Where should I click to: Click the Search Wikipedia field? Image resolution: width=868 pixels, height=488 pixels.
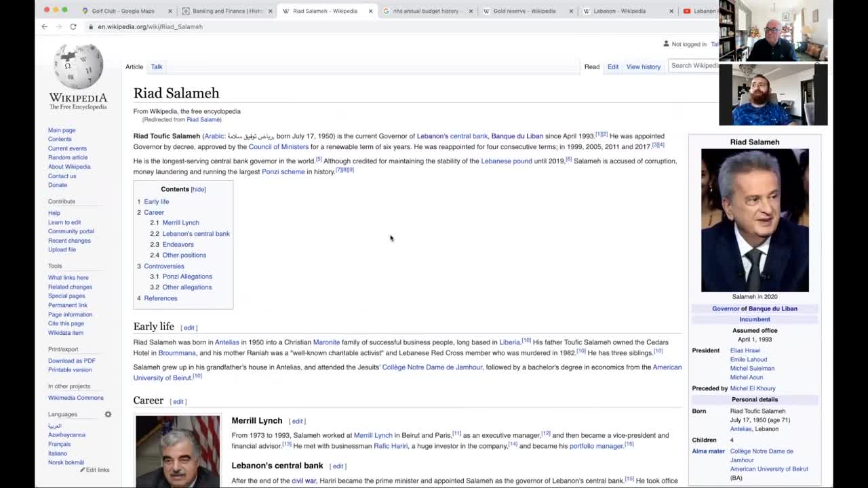tap(694, 66)
